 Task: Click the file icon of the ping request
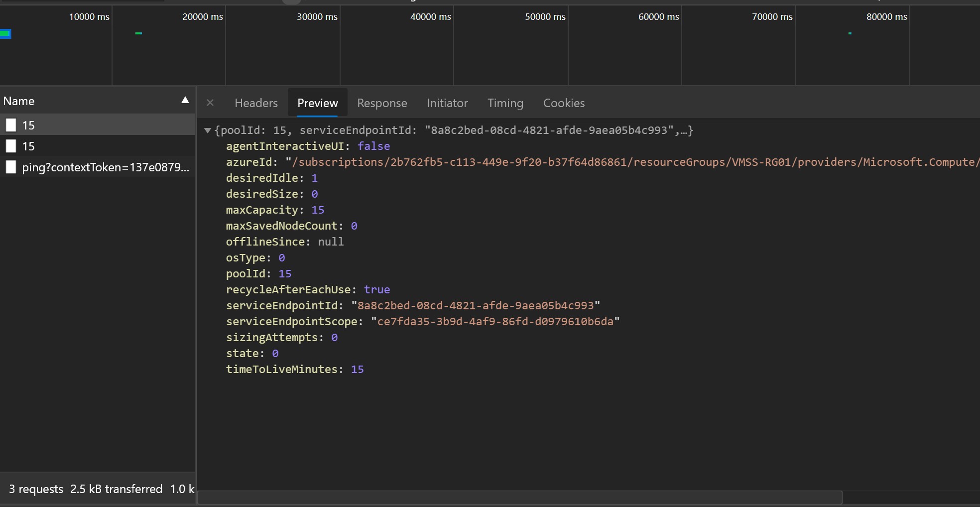[11, 167]
